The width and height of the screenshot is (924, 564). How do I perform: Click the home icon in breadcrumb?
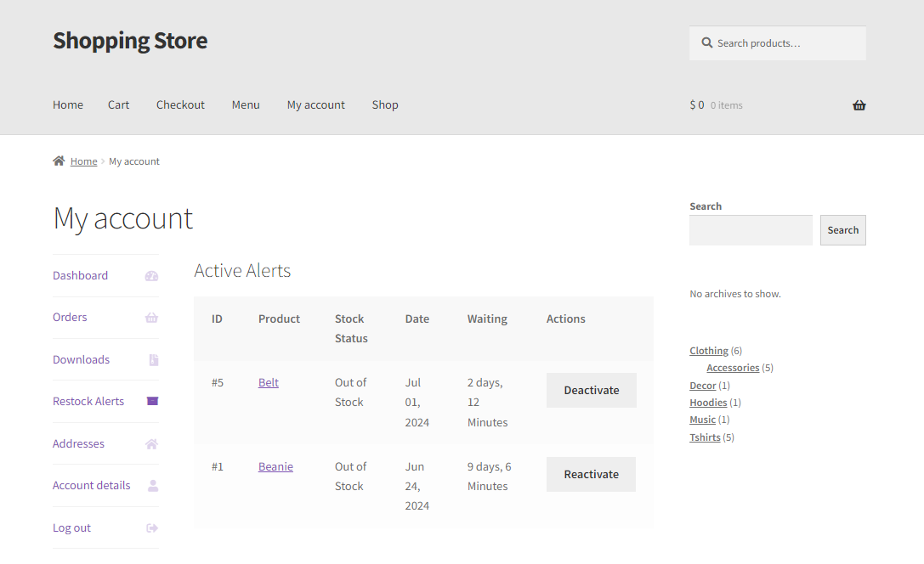pyautogui.click(x=59, y=161)
